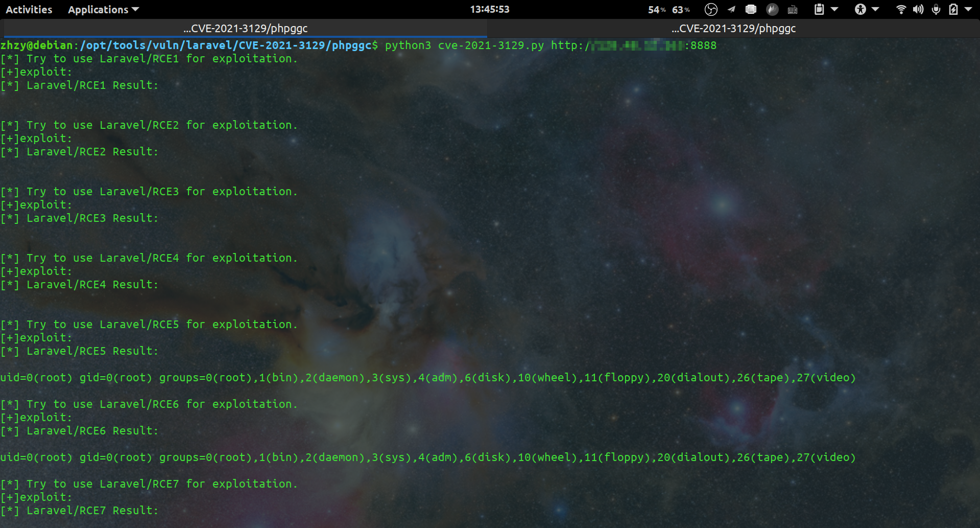This screenshot has width=980, height=528.
Task: Expand the Applications menu arrow
Action: click(135, 9)
